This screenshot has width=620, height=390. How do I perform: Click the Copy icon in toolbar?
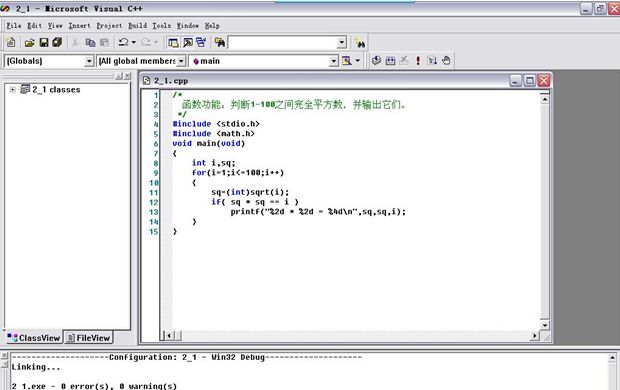(90, 42)
